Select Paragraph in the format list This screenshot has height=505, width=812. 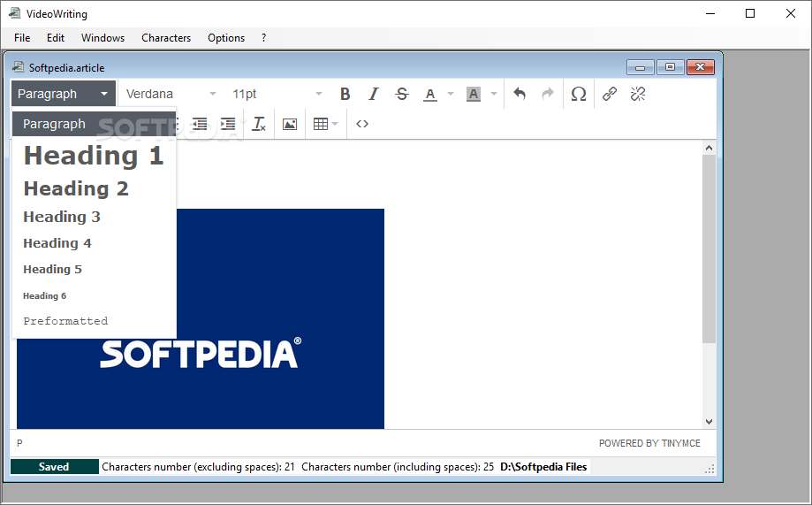pyautogui.click(x=95, y=124)
